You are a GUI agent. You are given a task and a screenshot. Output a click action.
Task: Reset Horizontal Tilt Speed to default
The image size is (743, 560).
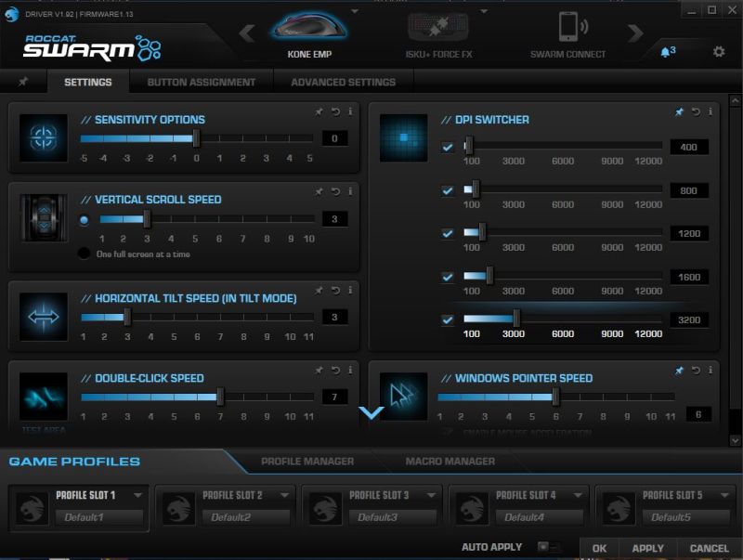(335, 290)
